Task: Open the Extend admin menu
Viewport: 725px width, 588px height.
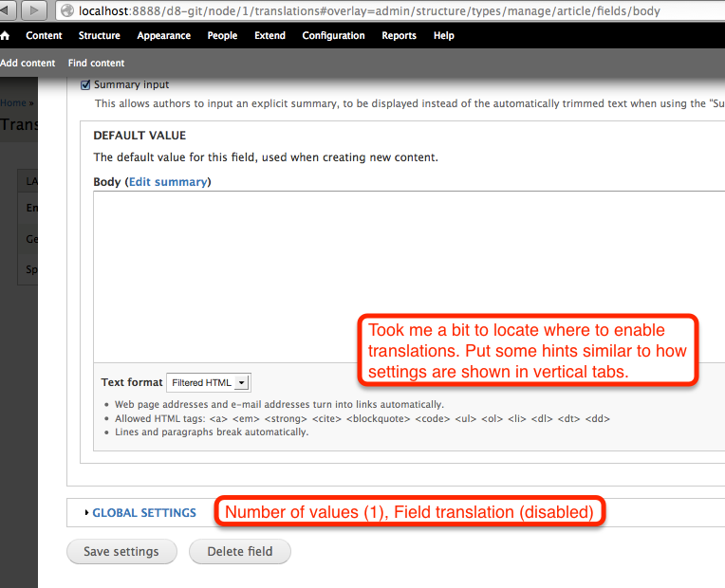Action: click(x=270, y=36)
